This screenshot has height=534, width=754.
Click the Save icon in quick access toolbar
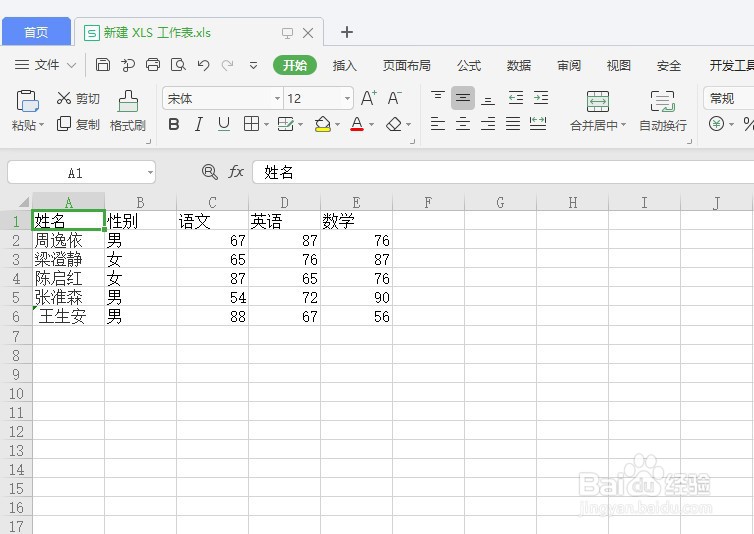click(x=103, y=64)
